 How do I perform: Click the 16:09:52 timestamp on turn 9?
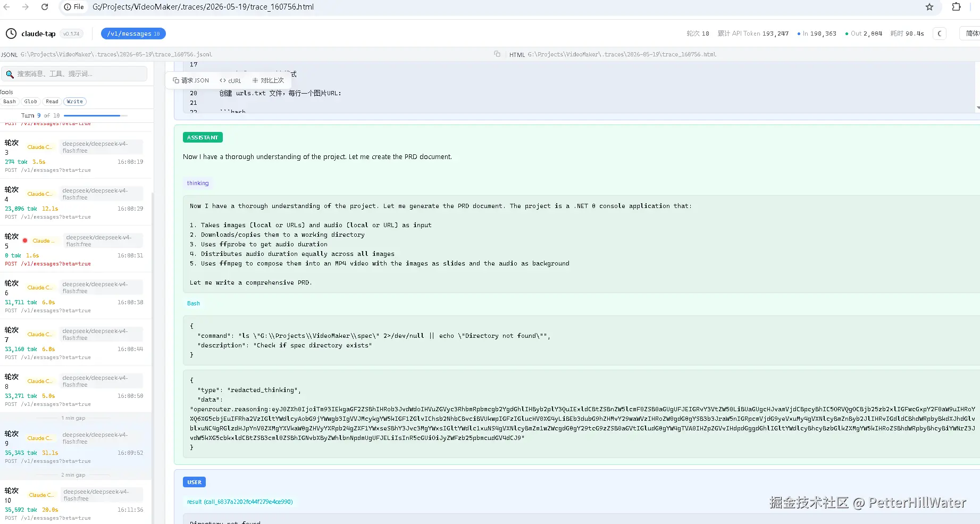[130, 453]
